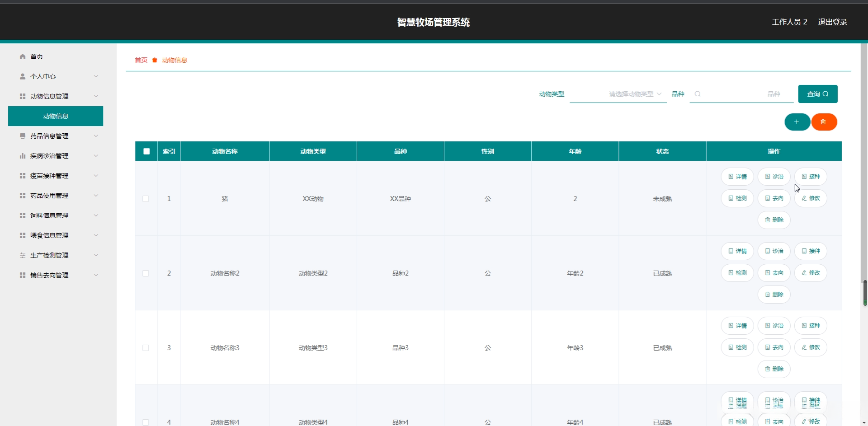Expand the 药品使用管理 chevron

tap(96, 196)
